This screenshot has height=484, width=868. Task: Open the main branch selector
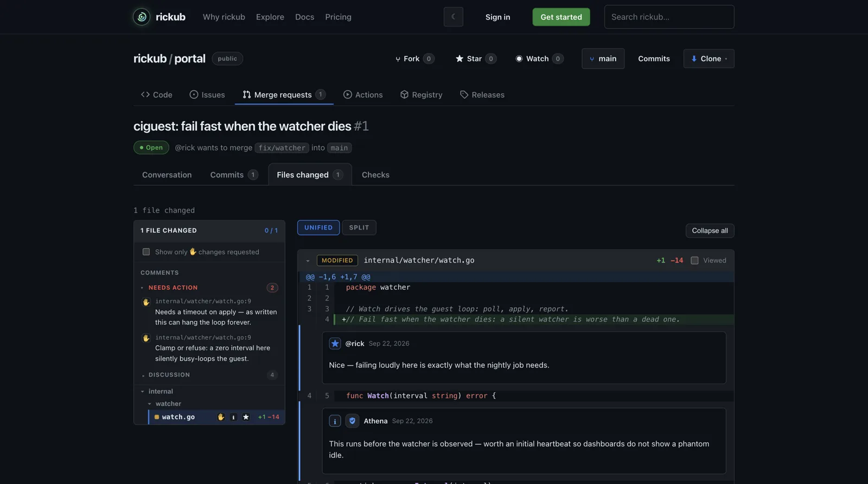[x=603, y=59]
